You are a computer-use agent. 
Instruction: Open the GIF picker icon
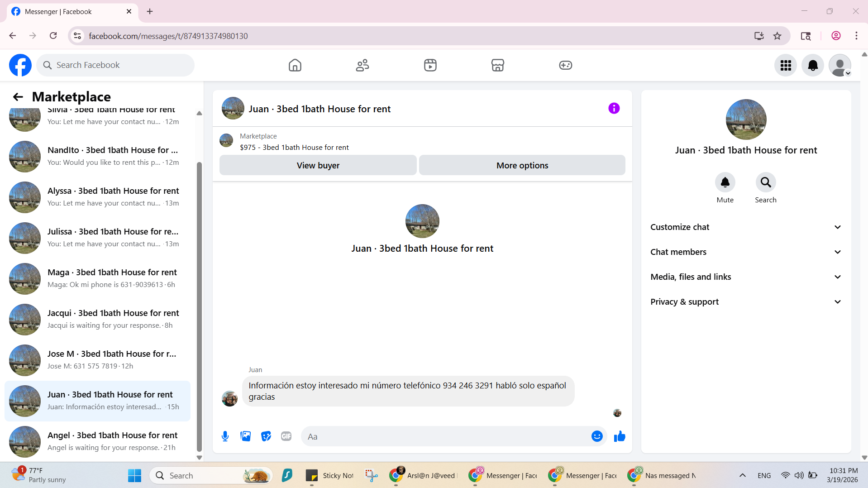click(286, 436)
